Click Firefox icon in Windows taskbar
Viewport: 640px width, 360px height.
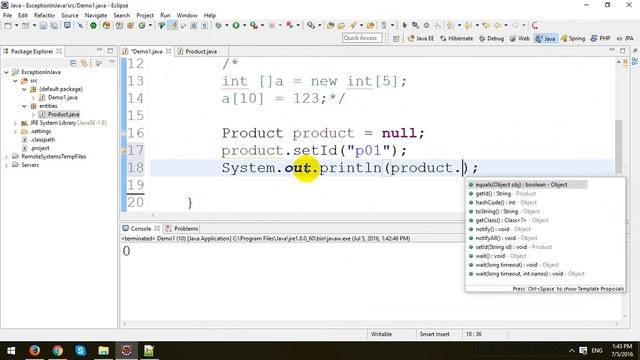point(34,351)
